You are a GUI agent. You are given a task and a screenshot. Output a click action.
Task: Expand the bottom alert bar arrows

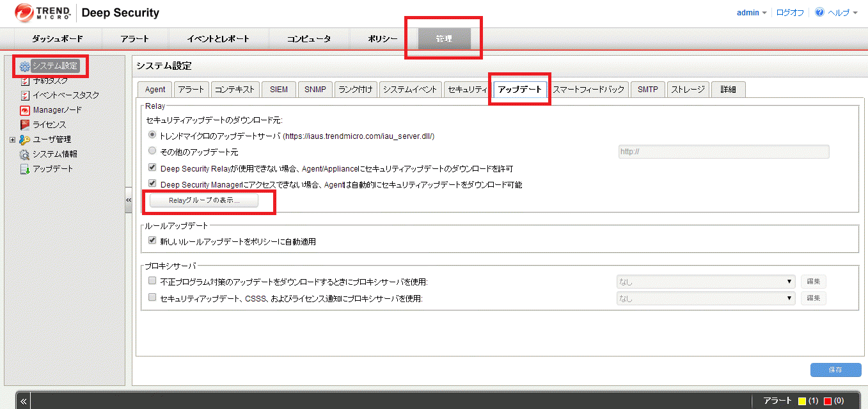24,401
